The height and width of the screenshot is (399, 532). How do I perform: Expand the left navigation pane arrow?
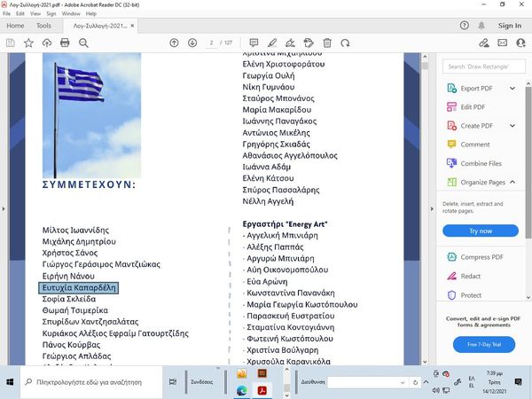pos(4,208)
